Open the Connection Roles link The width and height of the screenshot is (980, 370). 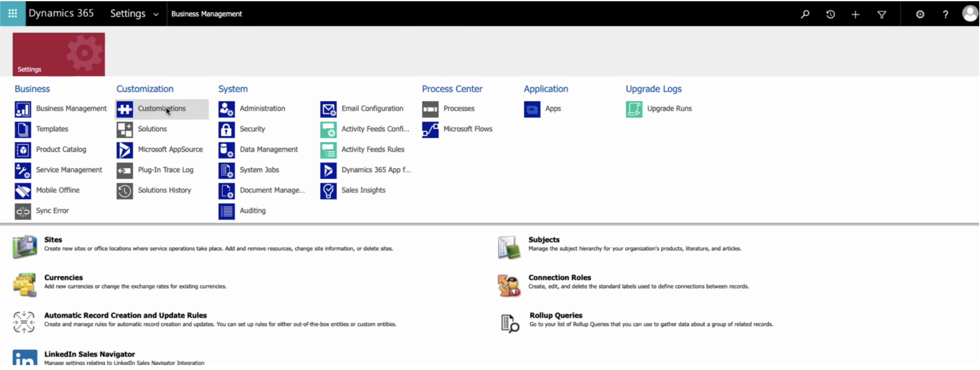(560, 278)
